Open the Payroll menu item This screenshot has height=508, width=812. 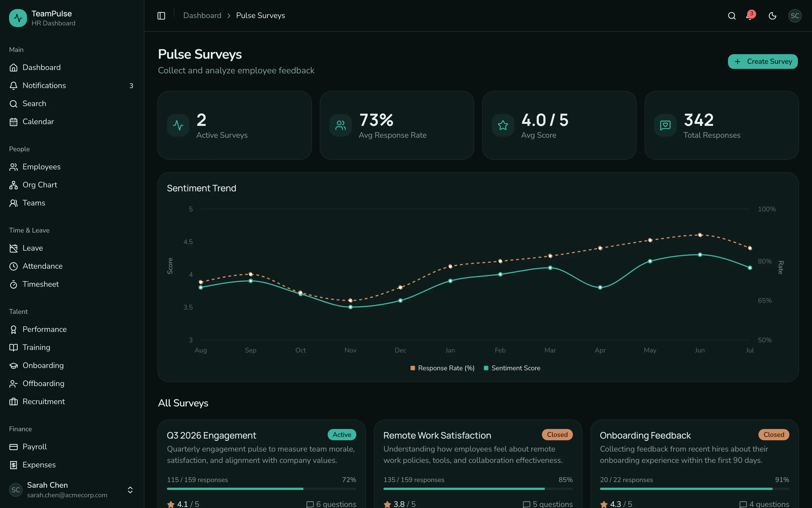72,447
